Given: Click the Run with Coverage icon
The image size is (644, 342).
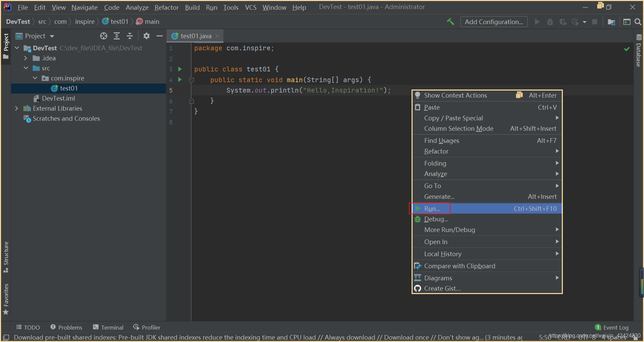Looking at the screenshot, I should click(563, 22).
